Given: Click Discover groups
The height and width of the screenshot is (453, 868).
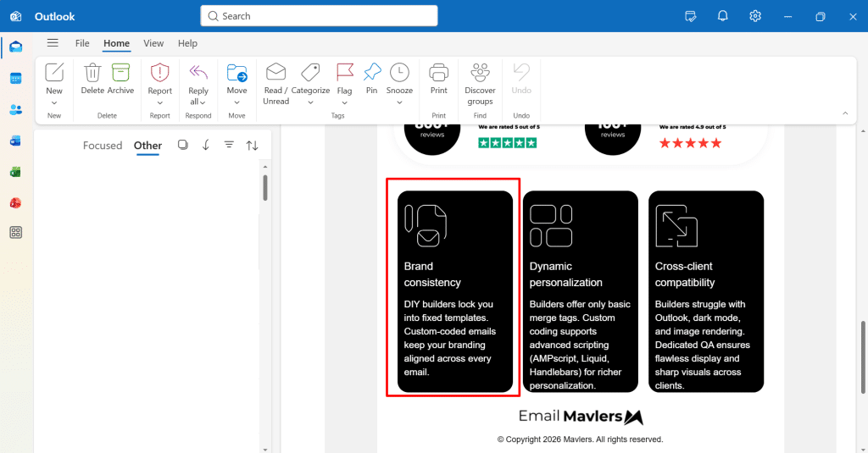Looking at the screenshot, I should (x=480, y=84).
